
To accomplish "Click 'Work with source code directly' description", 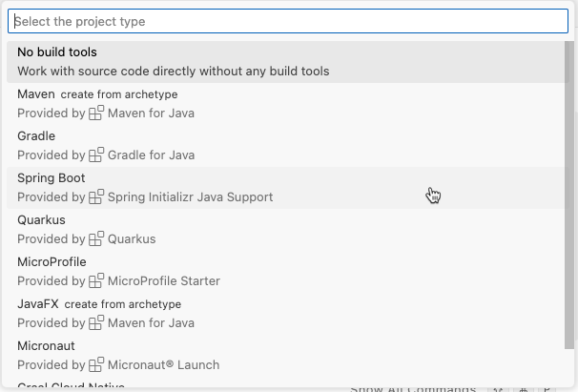I will (x=174, y=72).
